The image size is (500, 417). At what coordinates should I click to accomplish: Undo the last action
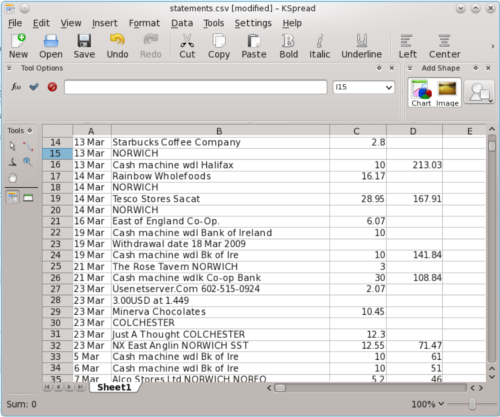pyautogui.click(x=117, y=46)
